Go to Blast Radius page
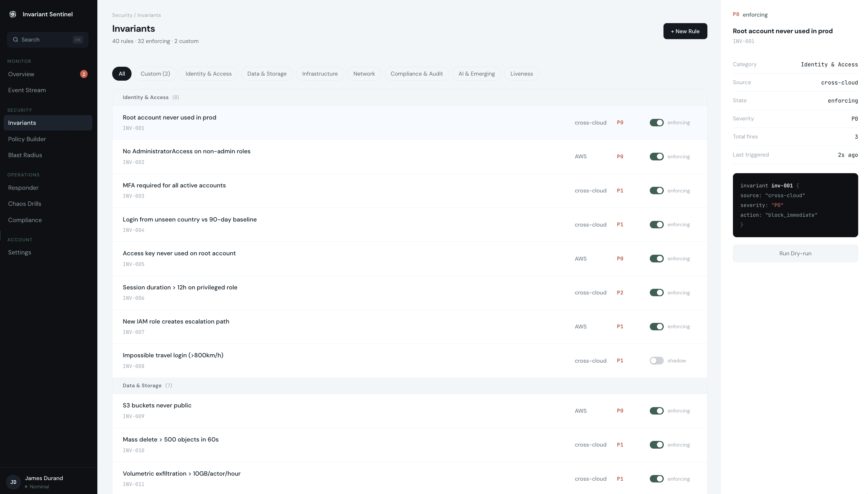The image size is (868, 494). tap(25, 155)
